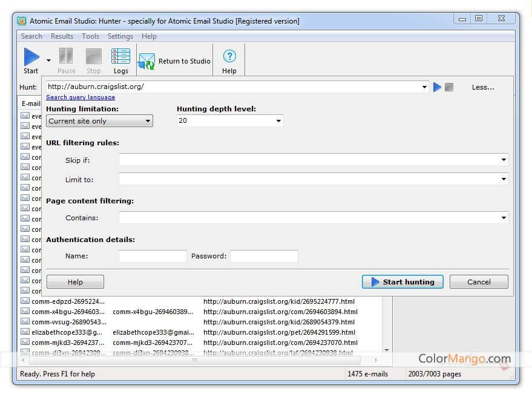Image resolution: width=532 pixels, height=397 pixels.
Task: Click the Stop toolbar icon
Action: 93,57
